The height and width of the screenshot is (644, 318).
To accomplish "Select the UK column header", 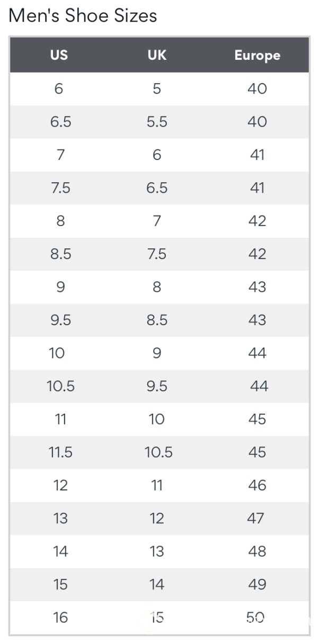I will click(157, 55).
